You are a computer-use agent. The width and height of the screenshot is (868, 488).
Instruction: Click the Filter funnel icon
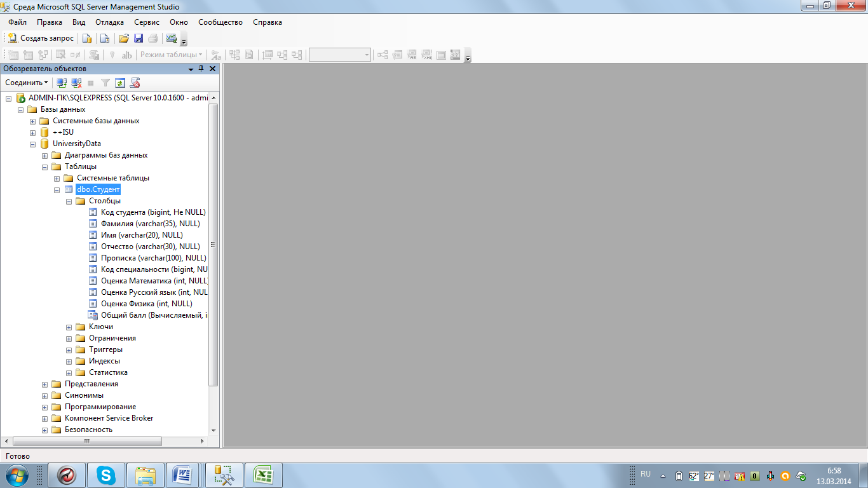click(x=105, y=83)
